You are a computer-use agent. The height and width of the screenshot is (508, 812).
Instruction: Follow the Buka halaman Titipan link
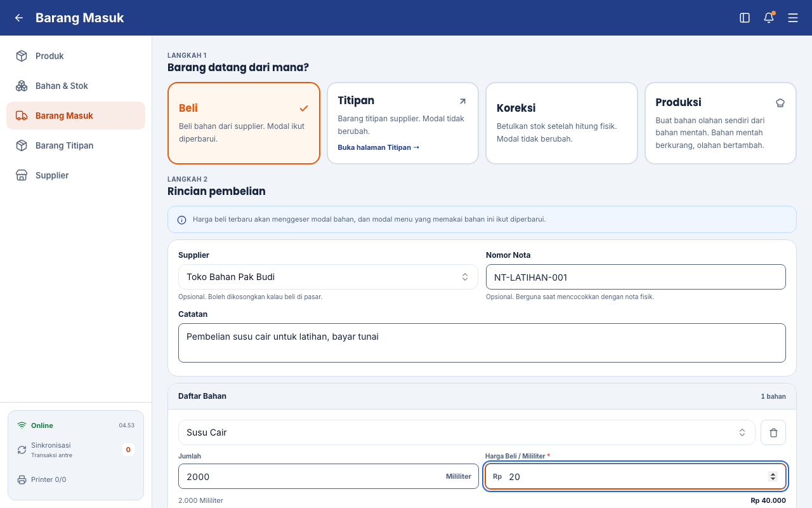tap(379, 147)
